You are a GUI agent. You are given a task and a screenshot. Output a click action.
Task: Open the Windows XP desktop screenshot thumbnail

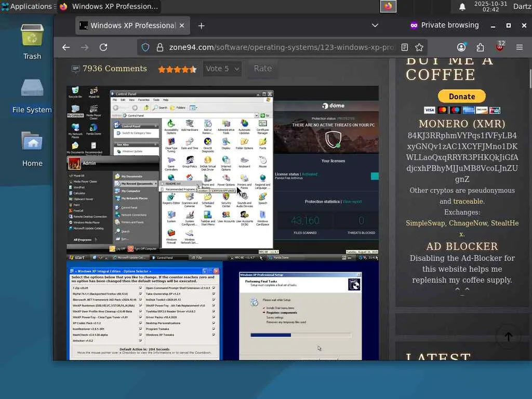pyautogui.click(x=222, y=173)
